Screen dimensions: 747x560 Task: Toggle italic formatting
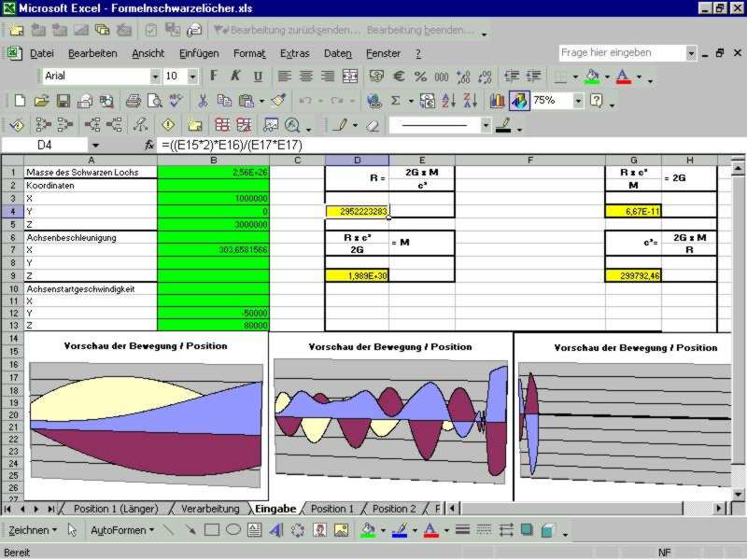(x=235, y=77)
